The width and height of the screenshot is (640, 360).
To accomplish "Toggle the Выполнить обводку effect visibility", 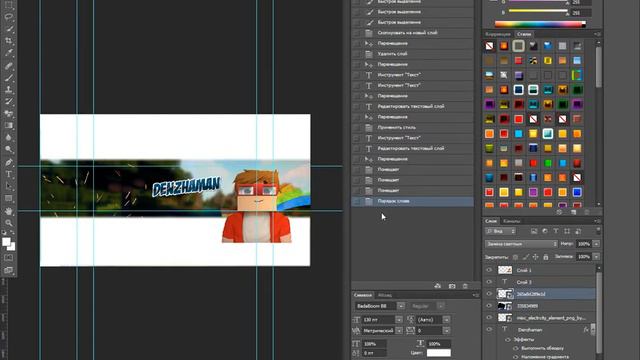I will point(516,348).
